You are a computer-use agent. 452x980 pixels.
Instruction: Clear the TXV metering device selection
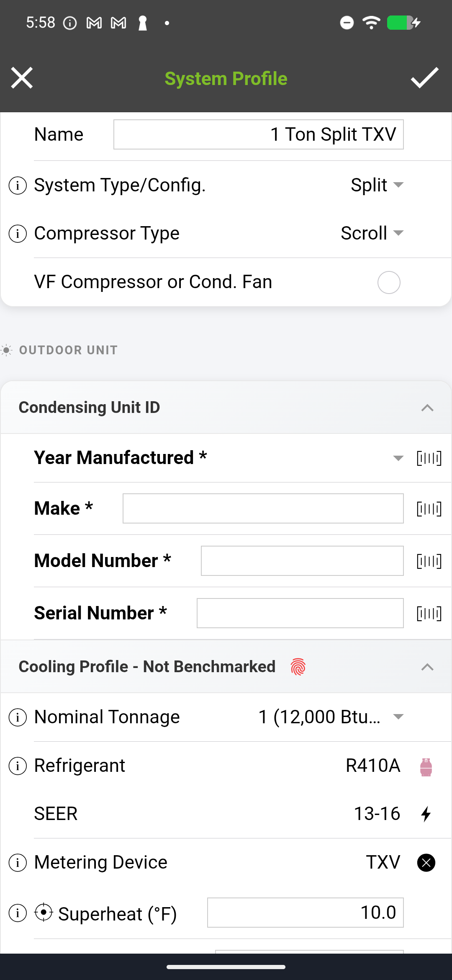426,863
